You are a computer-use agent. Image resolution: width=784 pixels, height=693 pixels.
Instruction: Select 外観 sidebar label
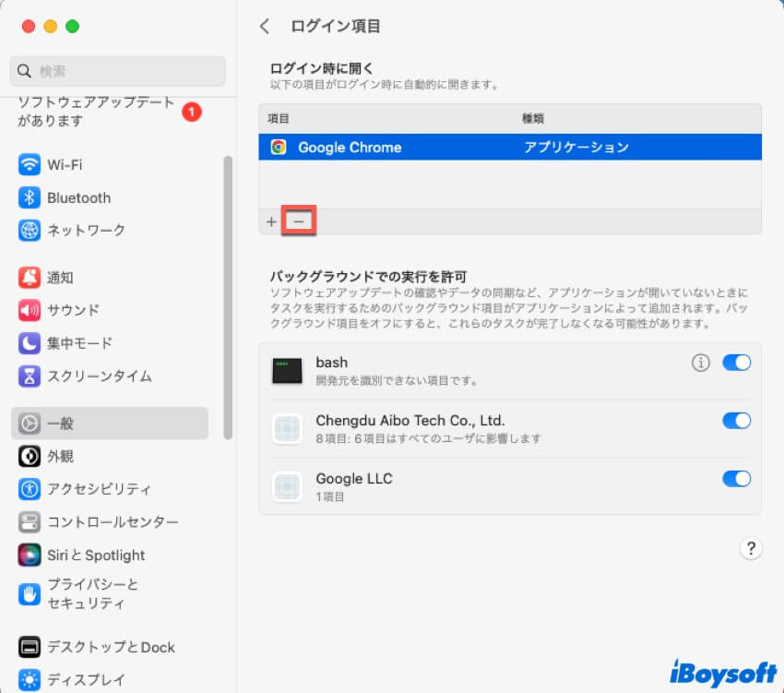(x=60, y=457)
